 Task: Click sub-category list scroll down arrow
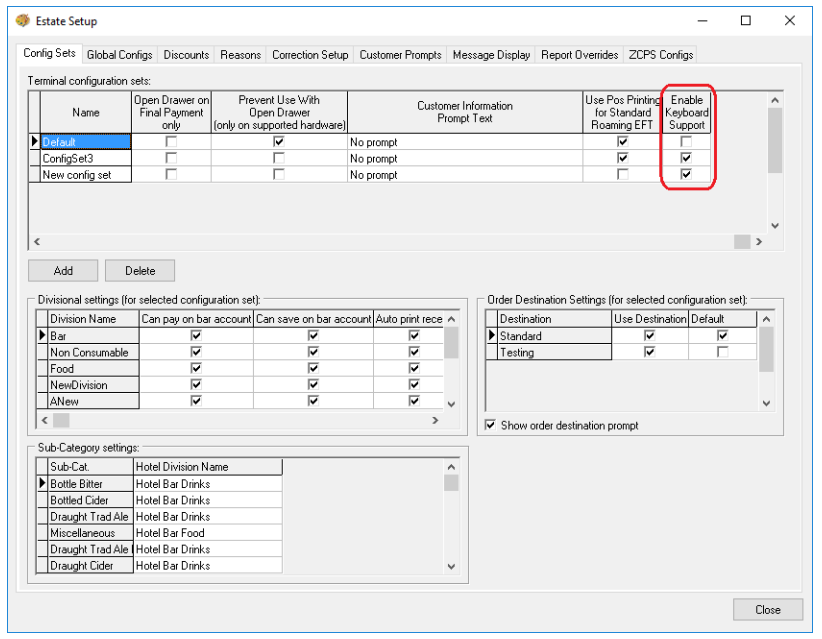[x=451, y=566]
